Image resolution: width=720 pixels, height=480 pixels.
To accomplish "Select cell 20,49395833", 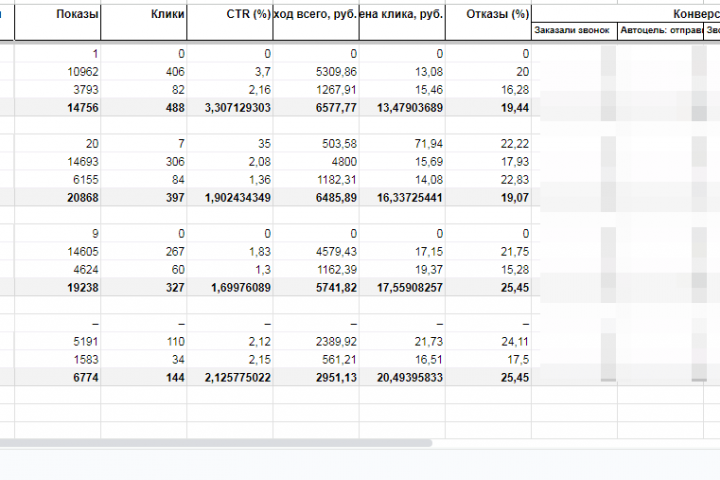I will point(402,378).
